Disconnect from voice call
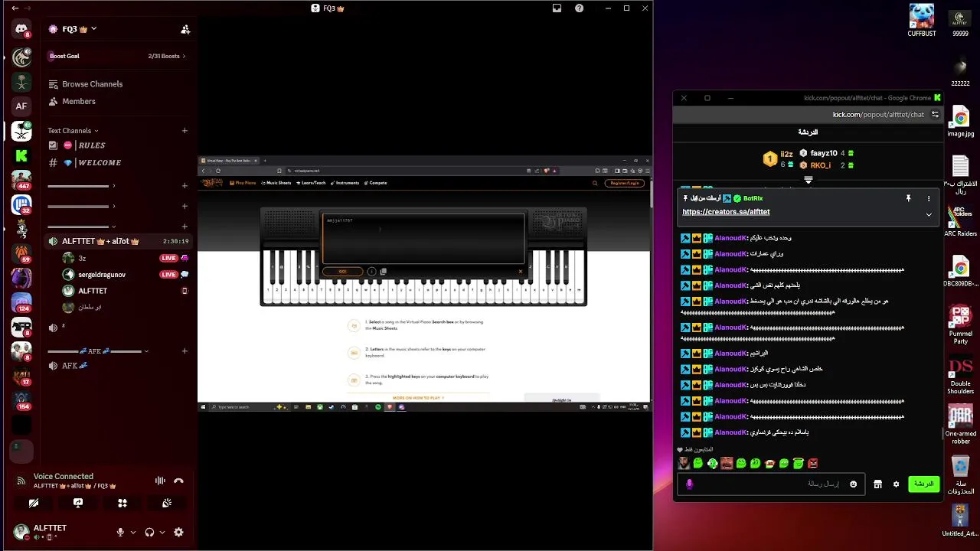 coord(178,481)
